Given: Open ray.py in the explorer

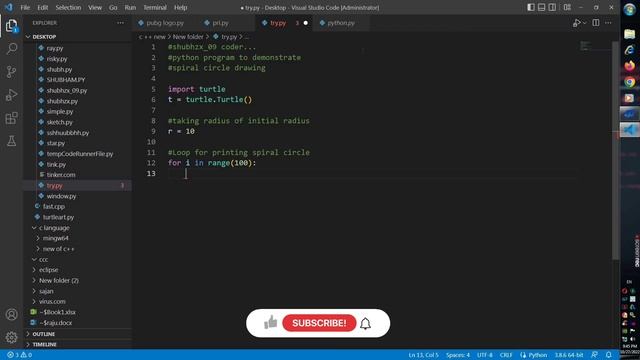Looking at the screenshot, I should [54, 48].
